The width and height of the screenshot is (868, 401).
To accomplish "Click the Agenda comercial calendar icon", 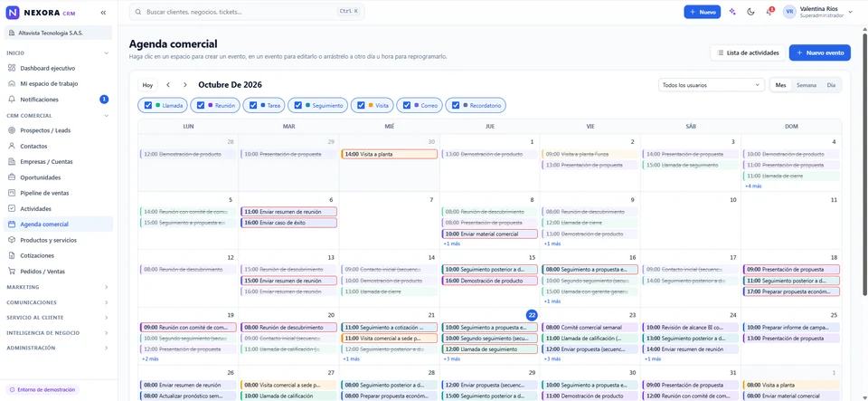I will (x=12, y=224).
